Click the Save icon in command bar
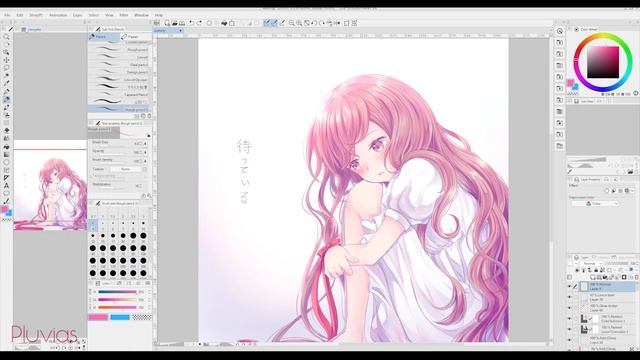 (182, 23)
